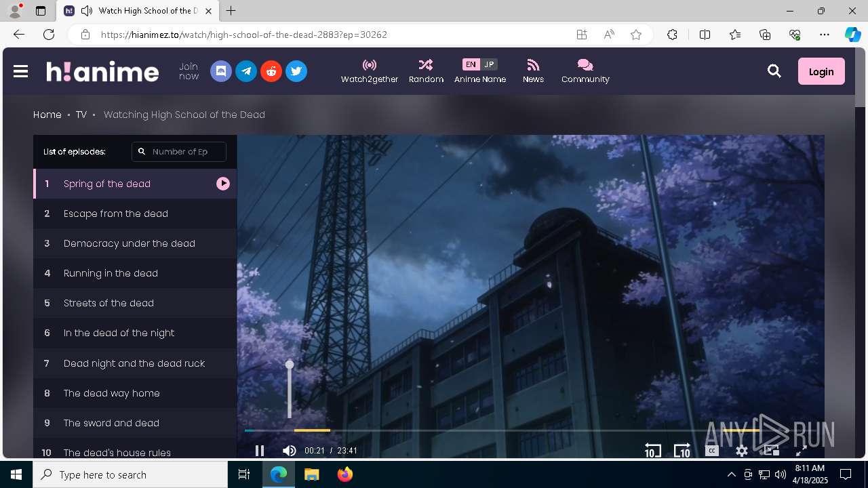This screenshot has height=488, width=868.
Task: Jump to the yellow intro marker on the timeline
Action: (x=312, y=430)
